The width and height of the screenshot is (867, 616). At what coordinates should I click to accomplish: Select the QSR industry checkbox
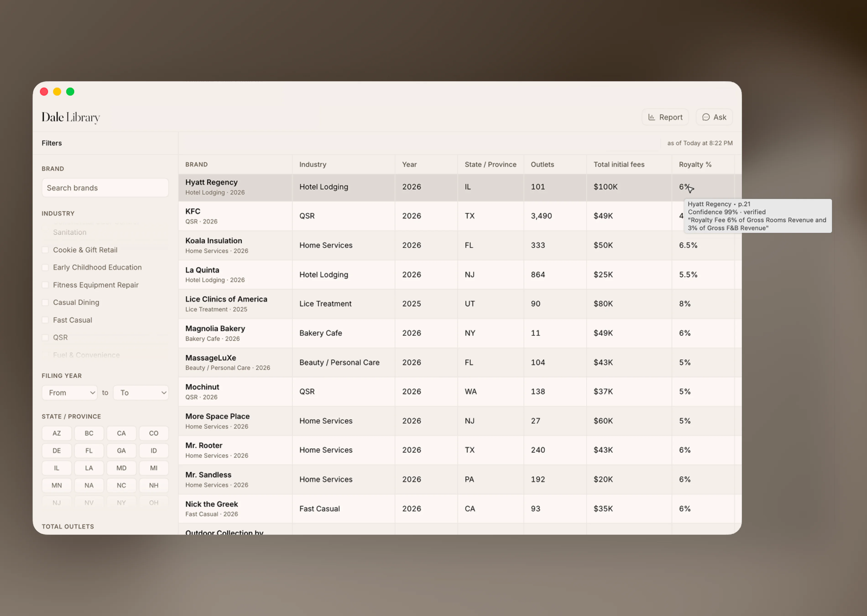coord(45,338)
